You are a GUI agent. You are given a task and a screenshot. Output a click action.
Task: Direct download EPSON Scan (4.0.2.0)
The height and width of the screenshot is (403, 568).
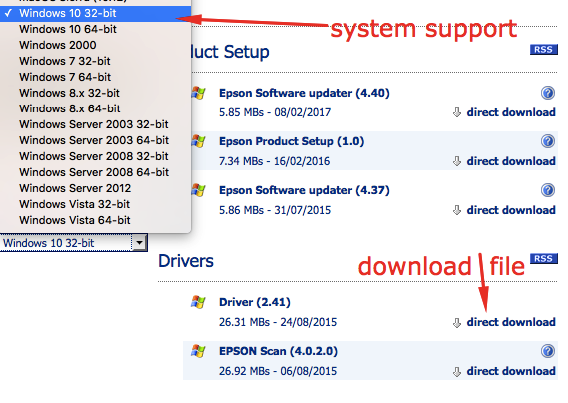pyautogui.click(x=511, y=371)
